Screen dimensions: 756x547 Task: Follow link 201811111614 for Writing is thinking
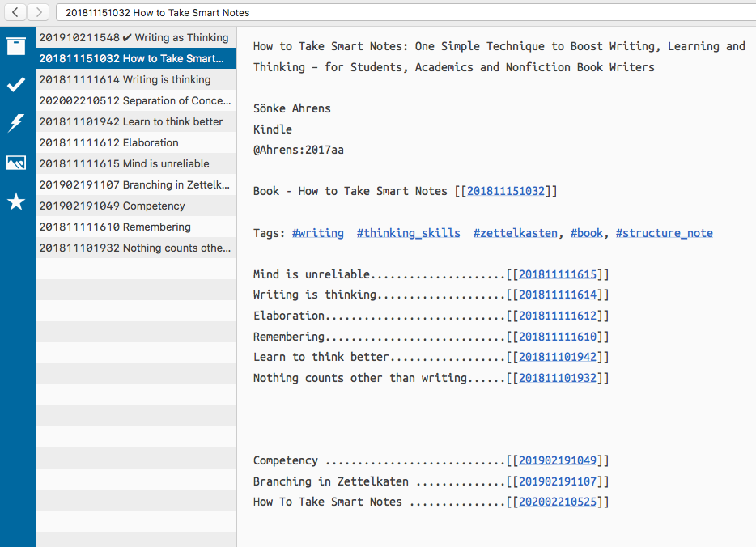(558, 295)
